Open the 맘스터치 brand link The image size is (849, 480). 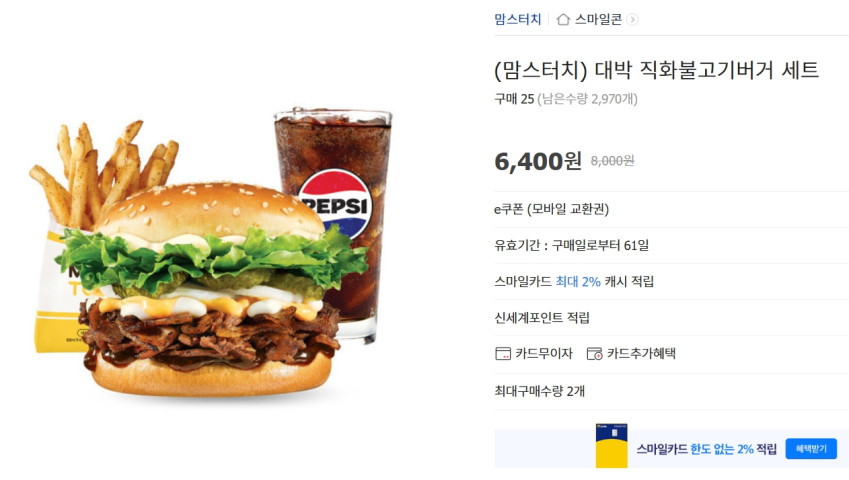pyautogui.click(x=518, y=19)
